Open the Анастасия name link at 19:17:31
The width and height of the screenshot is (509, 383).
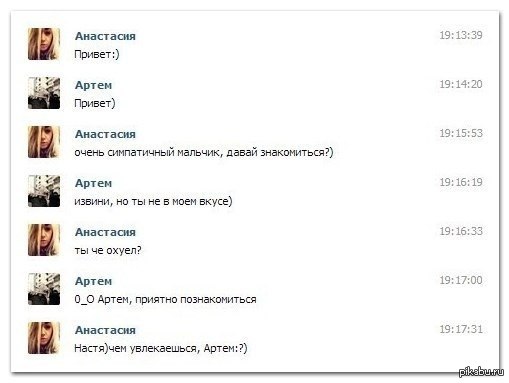105,330
